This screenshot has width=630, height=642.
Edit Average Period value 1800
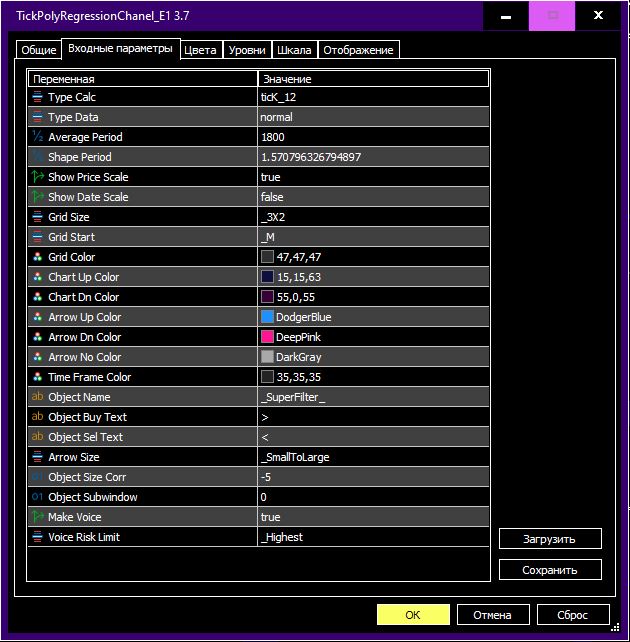[x=373, y=137]
